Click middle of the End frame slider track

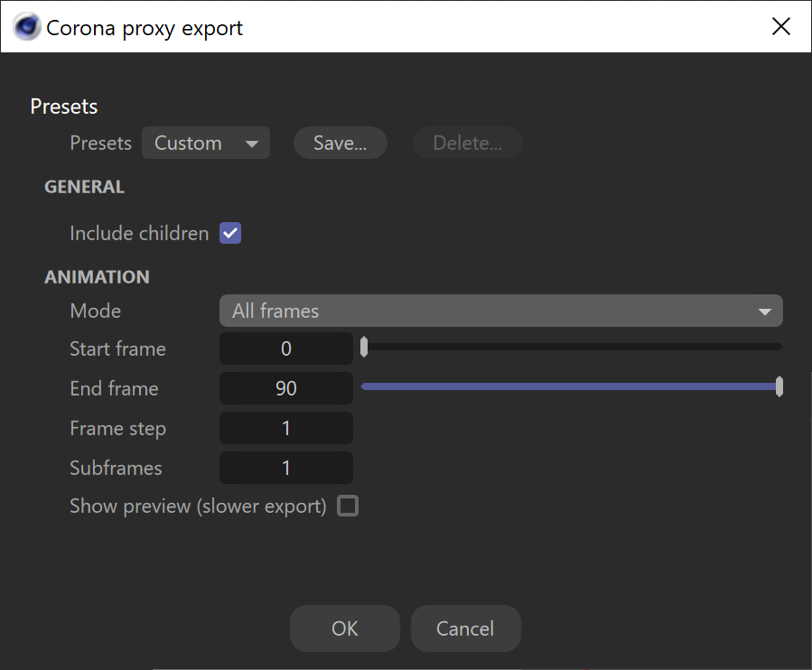[572, 386]
